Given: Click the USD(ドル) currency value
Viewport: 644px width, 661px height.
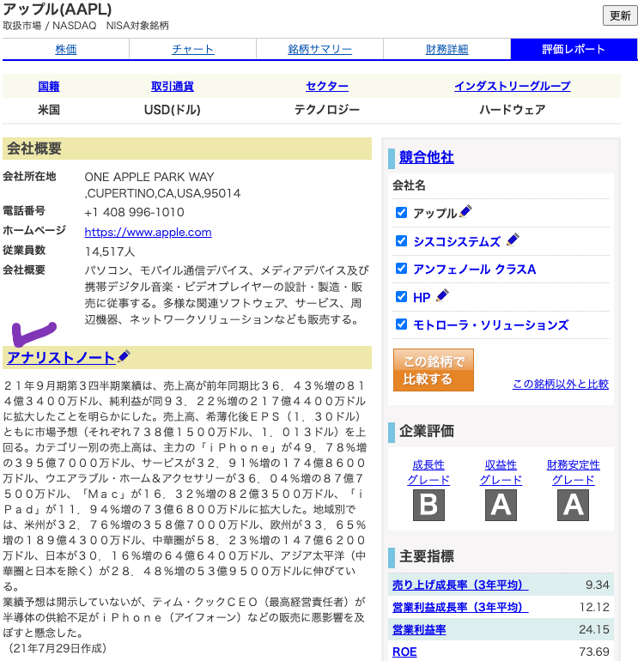Looking at the screenshot, I should [x=173, y=110].
